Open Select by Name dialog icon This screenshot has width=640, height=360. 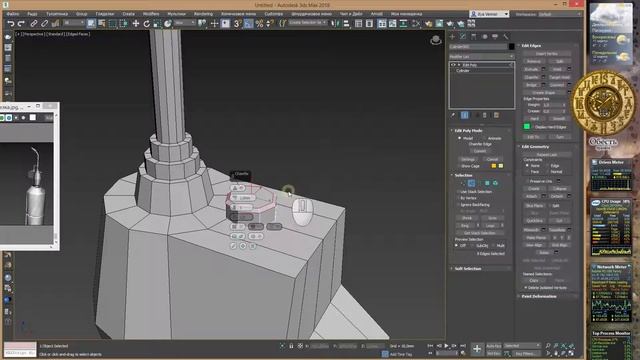pos(102,24)
